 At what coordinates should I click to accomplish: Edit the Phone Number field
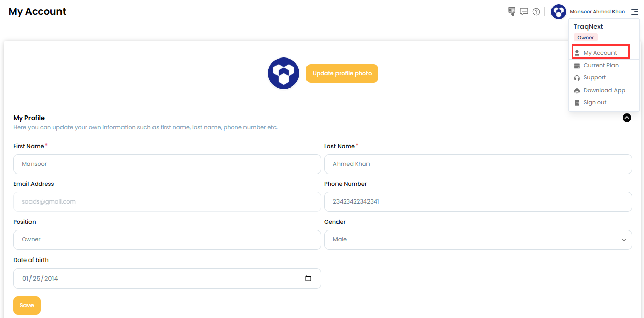[x=478, y=202]
